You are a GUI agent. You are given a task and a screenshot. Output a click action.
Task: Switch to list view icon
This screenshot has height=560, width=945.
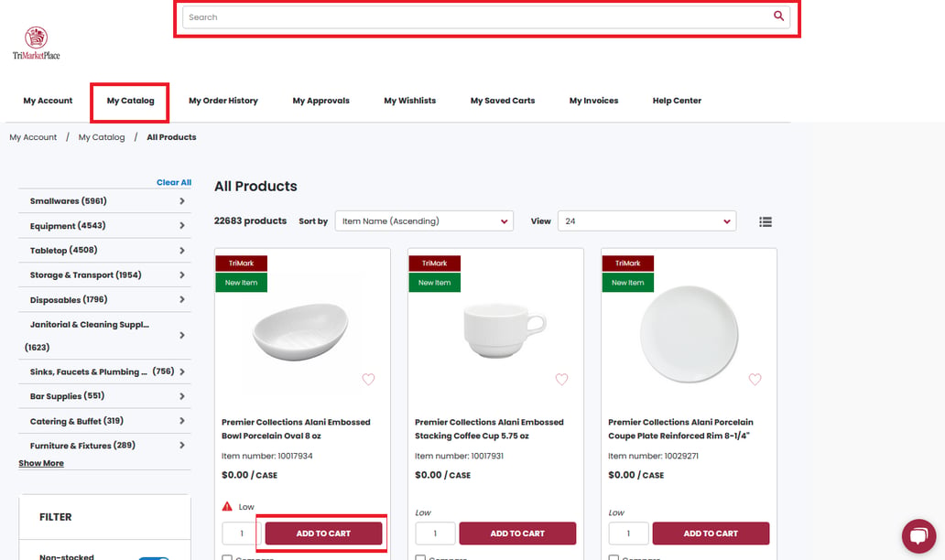[766, 221]
